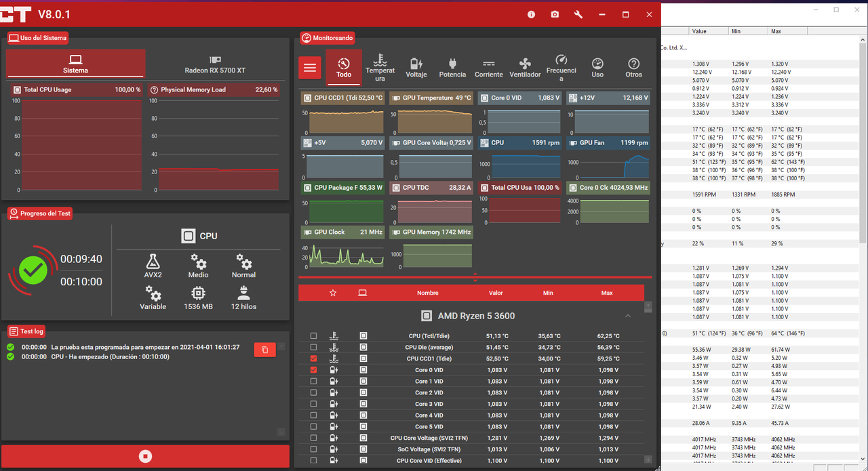Select the Frecuencia monitoring tab
This screenshot has height=471, width=868.
point(561,67)
